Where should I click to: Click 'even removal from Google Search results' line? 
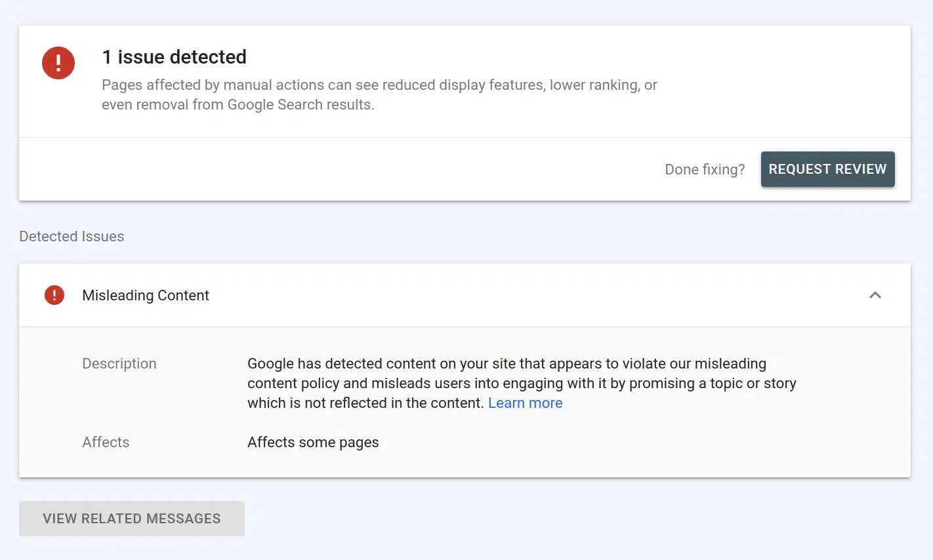238,105
